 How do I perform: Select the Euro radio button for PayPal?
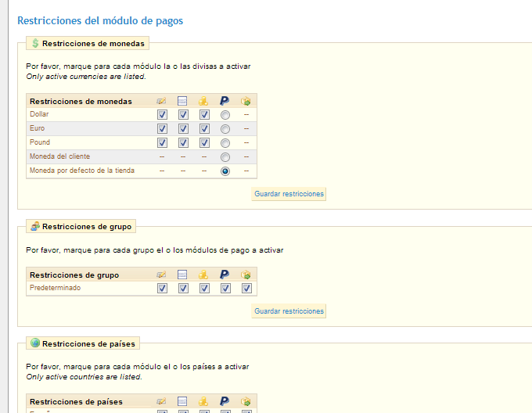point(225,129)
